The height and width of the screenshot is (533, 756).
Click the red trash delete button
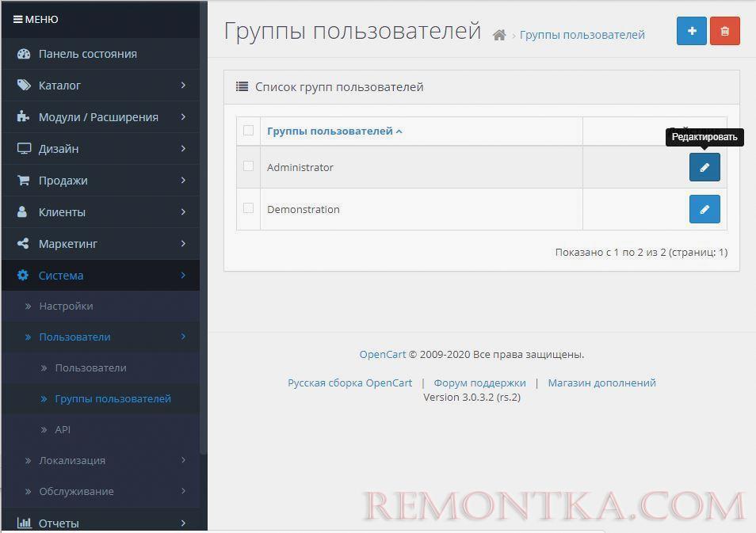click(724, 31)
